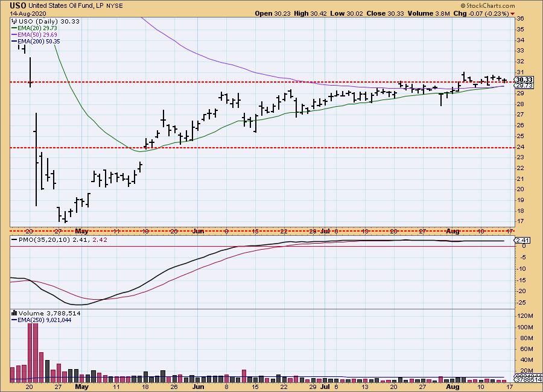
Task: Click the Jun label on bottom date axis
Action: click(198, 387)
